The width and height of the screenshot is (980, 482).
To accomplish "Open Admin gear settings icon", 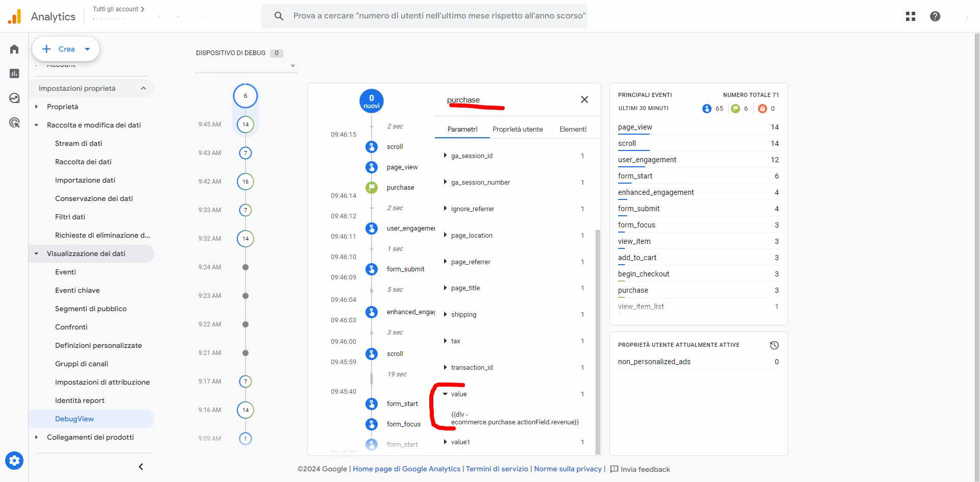I will (14, 461).
